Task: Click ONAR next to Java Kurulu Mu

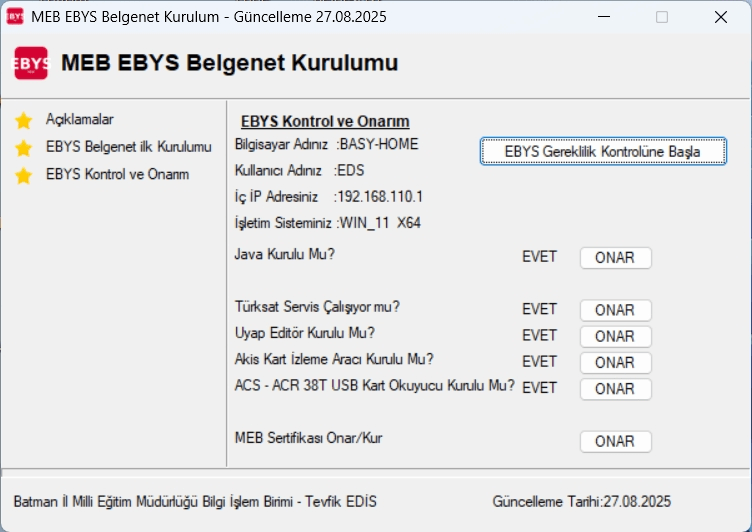Action: click(x=615, y=258)
